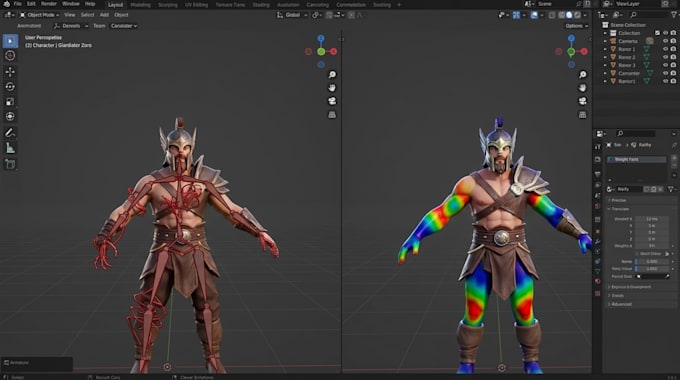Open the Object Mode dropdown

point(39,15)
